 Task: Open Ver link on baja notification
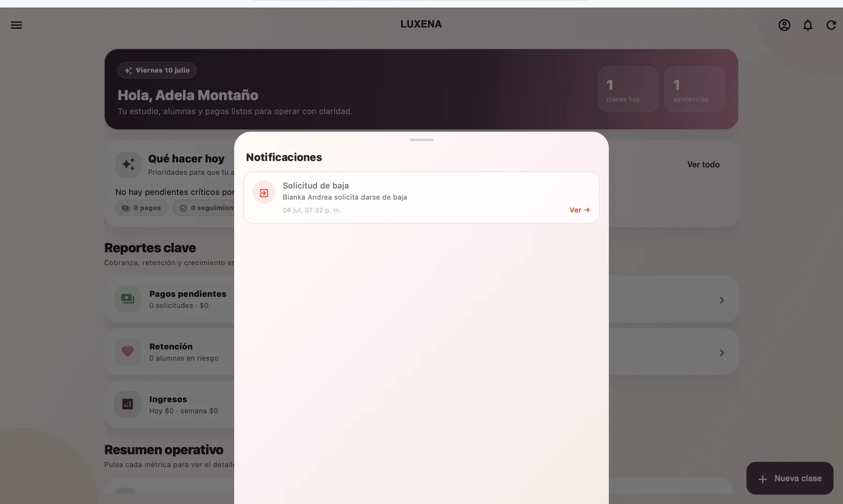(579, 210)
